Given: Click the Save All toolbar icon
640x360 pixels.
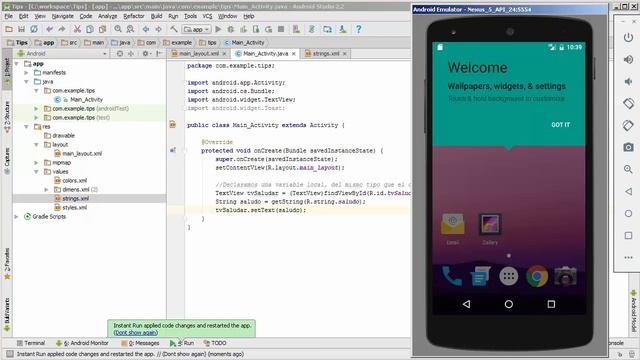Looking at the screenshot, I should tap(21, 29).
